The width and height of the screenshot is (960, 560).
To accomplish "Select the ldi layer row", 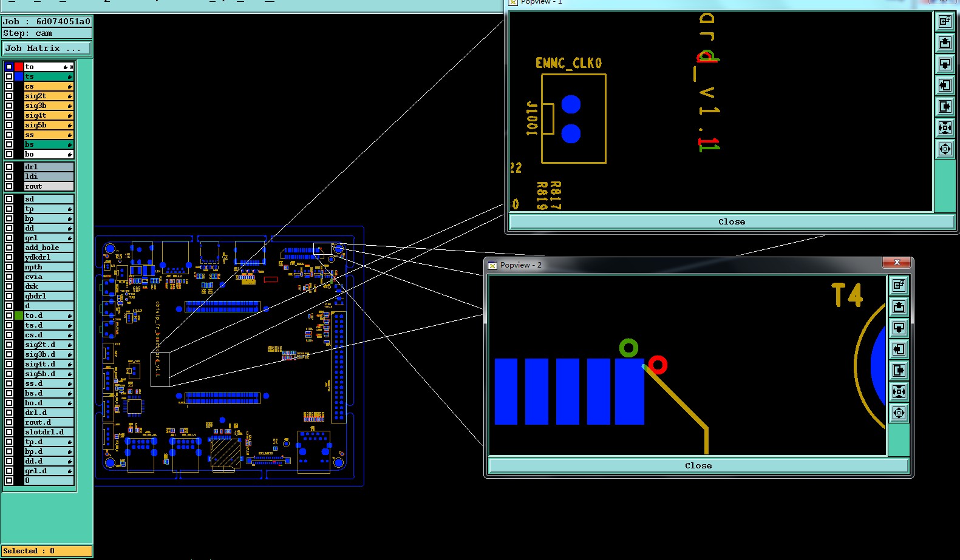I will pyautogui.click(x=49, y=177).
